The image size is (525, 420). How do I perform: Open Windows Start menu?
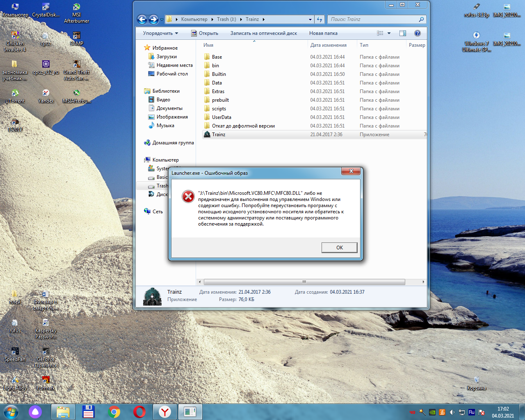[11, 412]
